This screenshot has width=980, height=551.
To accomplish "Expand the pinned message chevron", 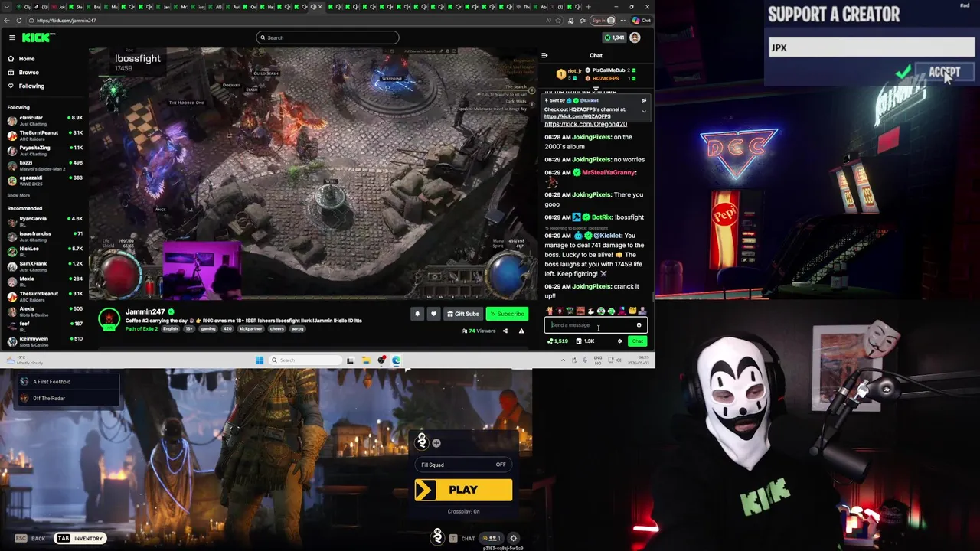I will click(x=644, y=111).
